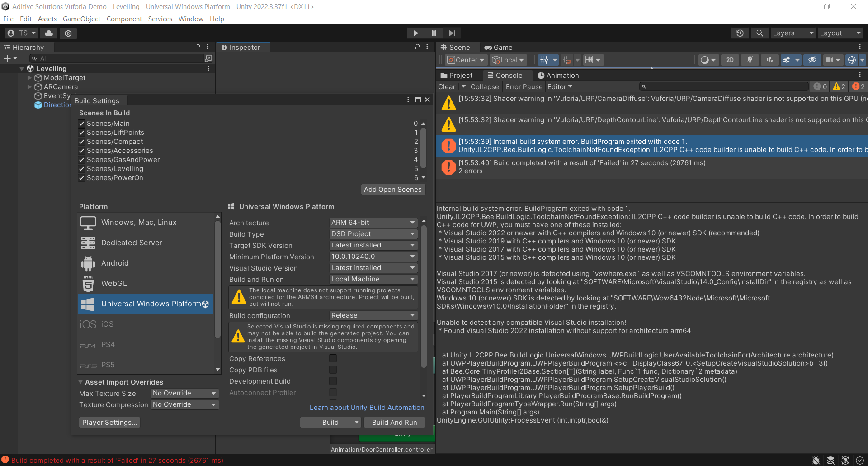This screenshot has height=466, width=868.
Task: Switch to the Game tab
Action: pos(498,48)
